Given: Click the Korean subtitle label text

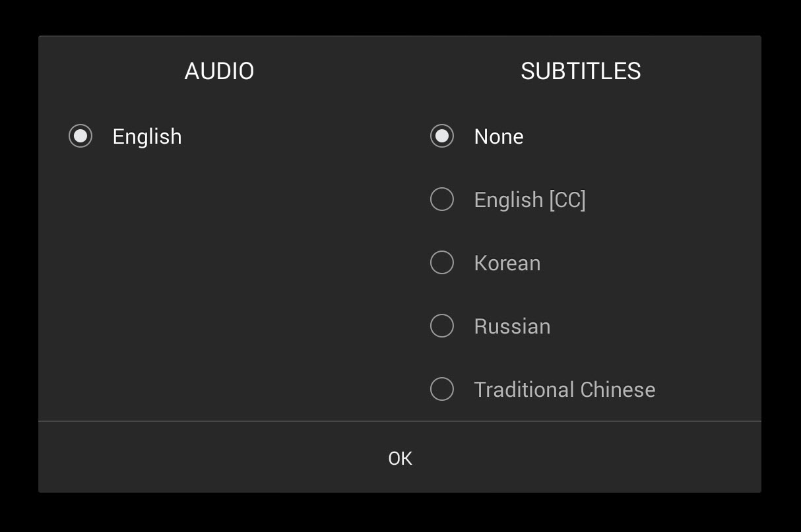Looking at the screenshot, I should tap(507, 263).
